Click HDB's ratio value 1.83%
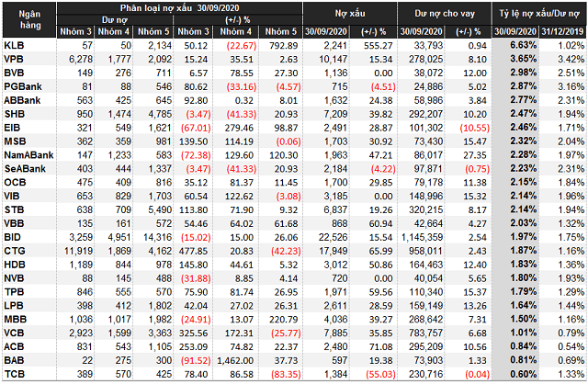Screen dimensions: 588x384 pyautogui.click(x=523, y=265)
